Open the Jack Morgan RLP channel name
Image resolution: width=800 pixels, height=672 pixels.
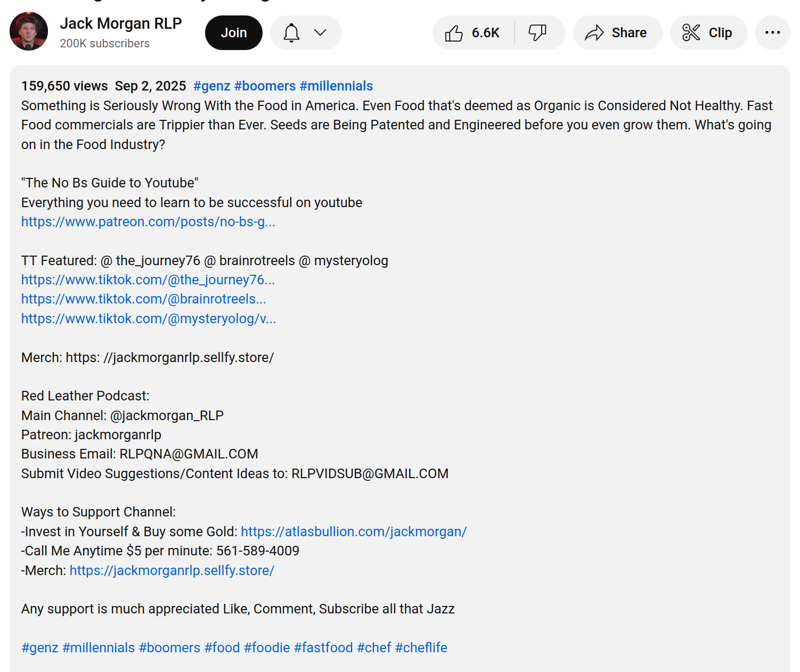(x=120, y=23)
